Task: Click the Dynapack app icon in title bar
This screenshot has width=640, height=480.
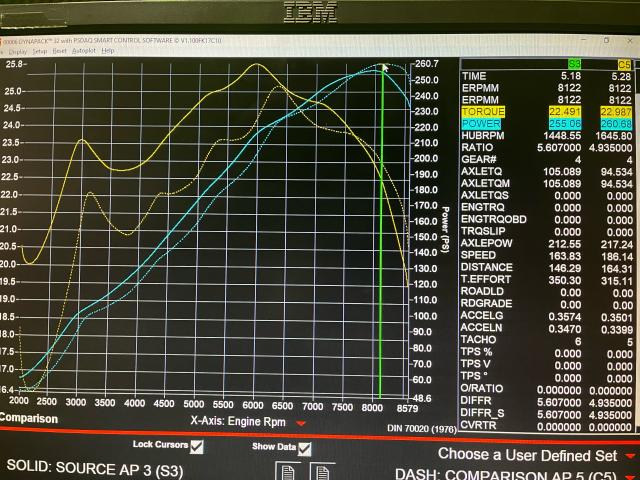Action: tap(5, 41)
